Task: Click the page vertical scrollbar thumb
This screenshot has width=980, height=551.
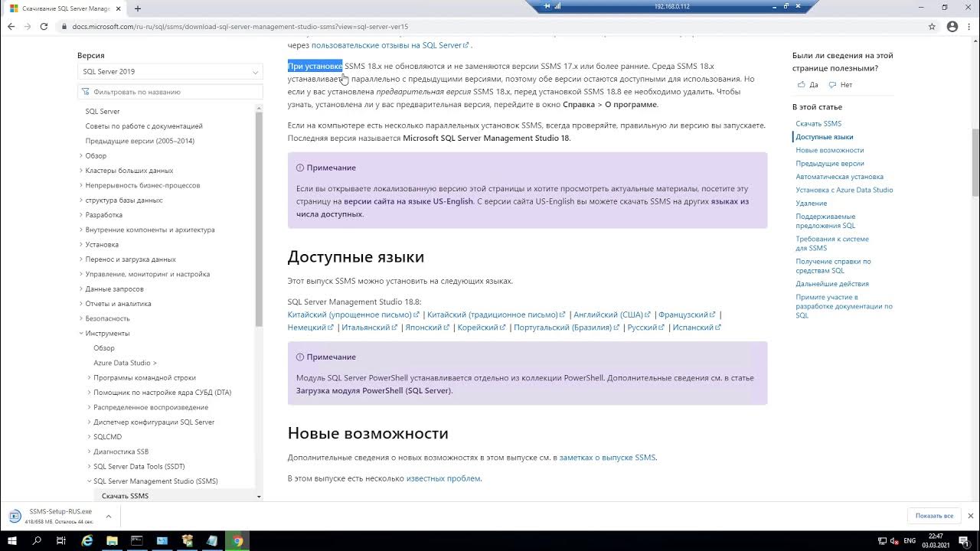Action: tap(975, 162)
